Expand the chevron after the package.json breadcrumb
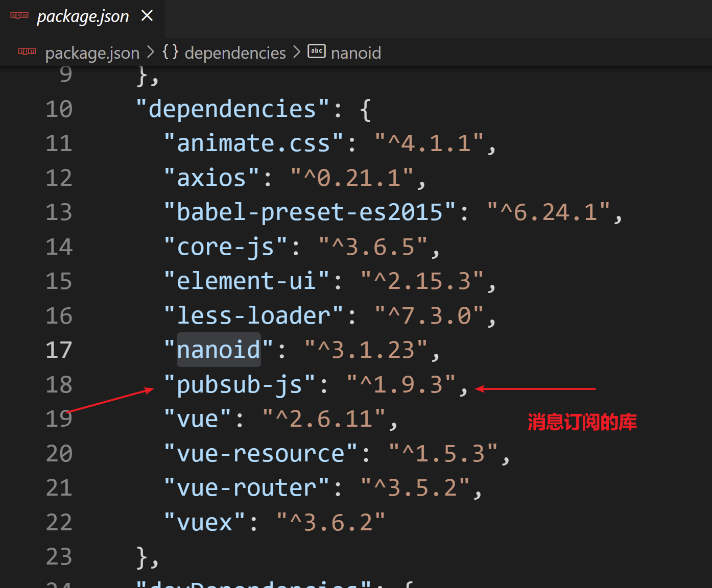Screen dimensions: 712x588 pos(151,52)
